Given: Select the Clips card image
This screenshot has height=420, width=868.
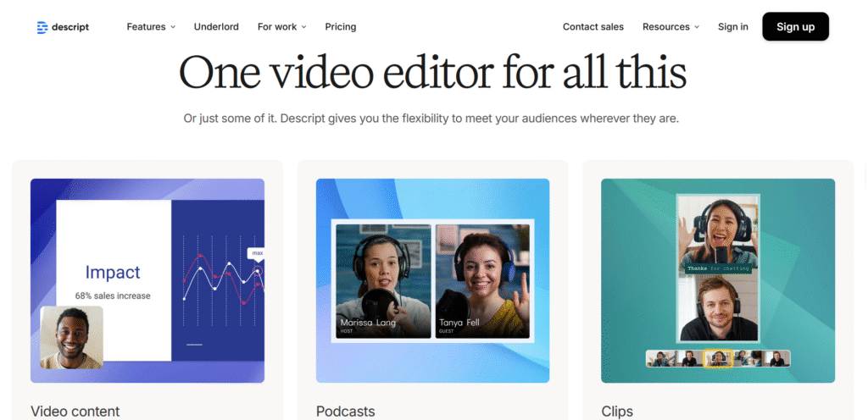Looking at the screenshot, I should click(718, 280).
